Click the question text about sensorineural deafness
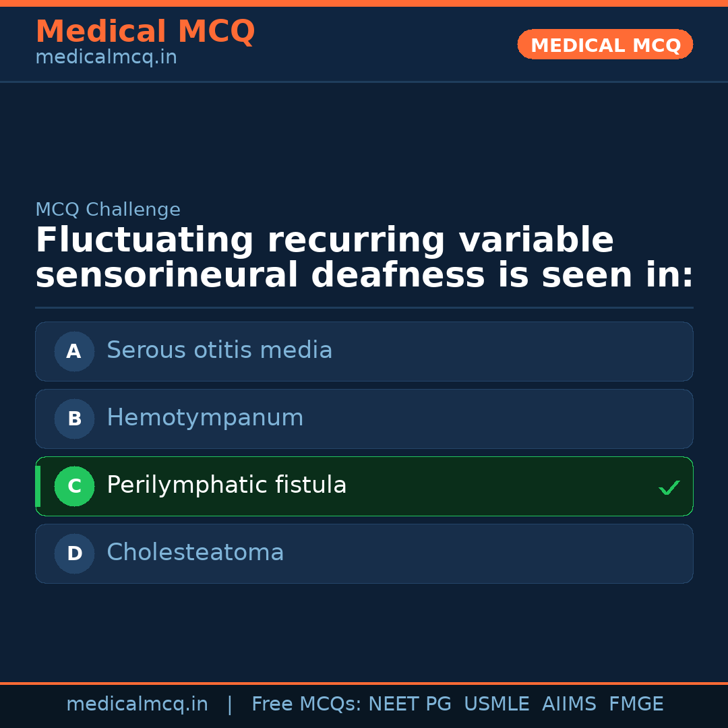Viewport: 728px width, 728px height. [x=364, y=258]
